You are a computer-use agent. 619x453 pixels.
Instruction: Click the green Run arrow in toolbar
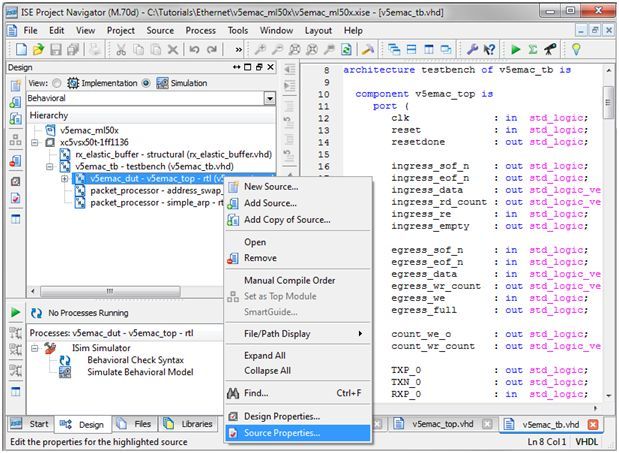point(515,49)
